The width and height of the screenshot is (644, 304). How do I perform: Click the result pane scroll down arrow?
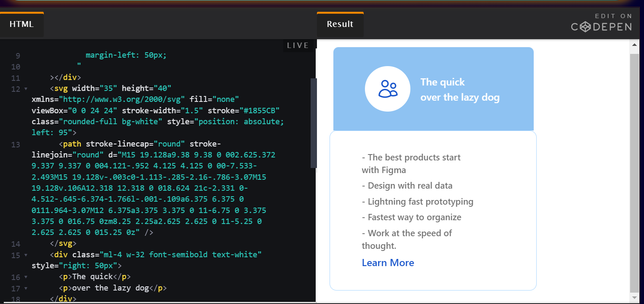pyautogui.click(x=634, y=297)
